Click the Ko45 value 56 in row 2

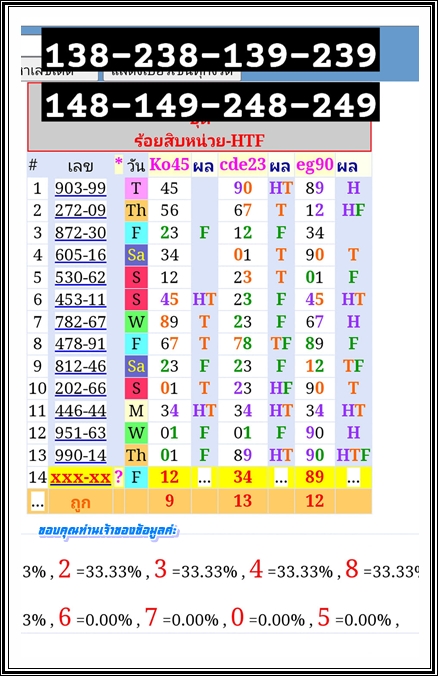(169, 210)
